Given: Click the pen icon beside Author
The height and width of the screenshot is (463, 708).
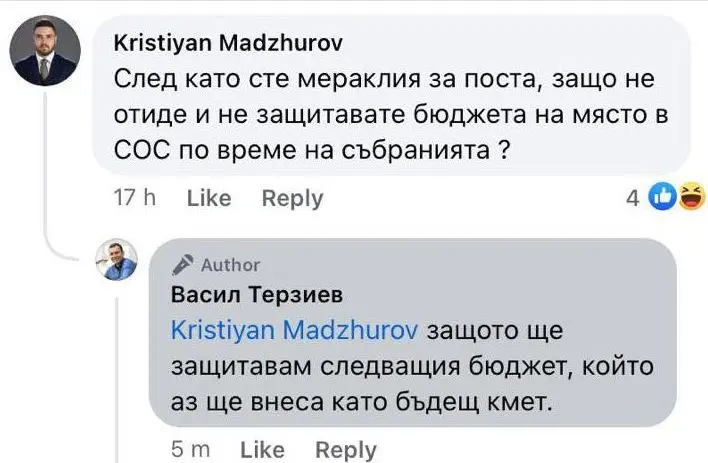Looking at the screenshot, I should coord(182,265).
